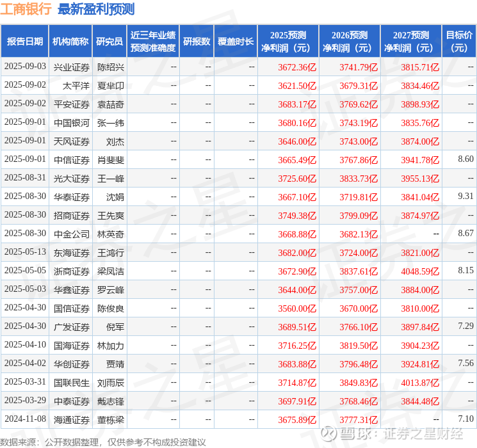This screenshot has height=448, width=477.
Task: Click 天风证券 institution cell
Action: 72,141
